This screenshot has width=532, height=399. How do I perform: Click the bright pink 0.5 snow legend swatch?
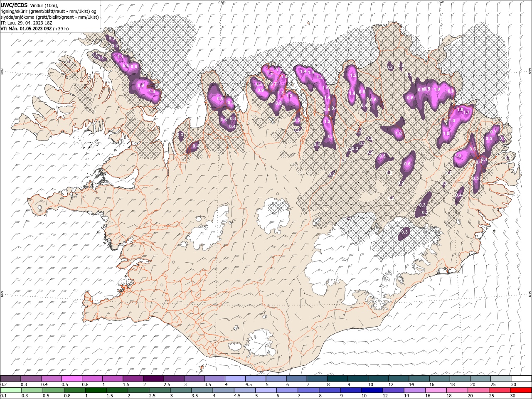[72, 379]
